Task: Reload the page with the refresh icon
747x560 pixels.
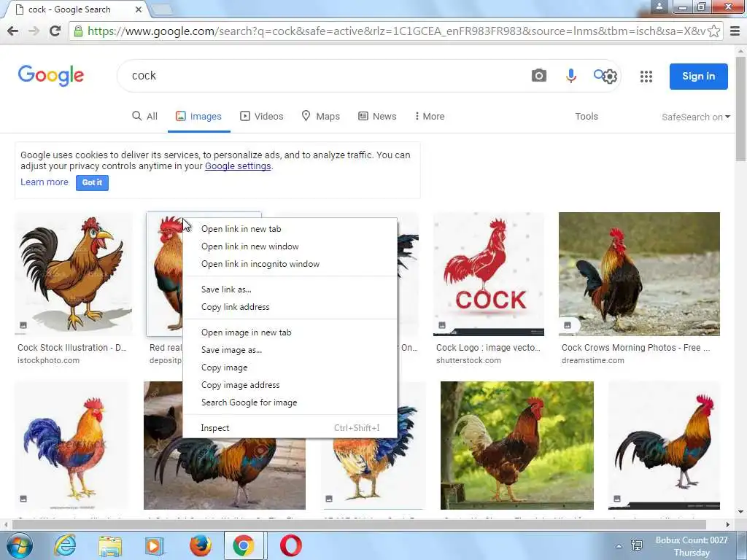Action: (x=55, y=31)
